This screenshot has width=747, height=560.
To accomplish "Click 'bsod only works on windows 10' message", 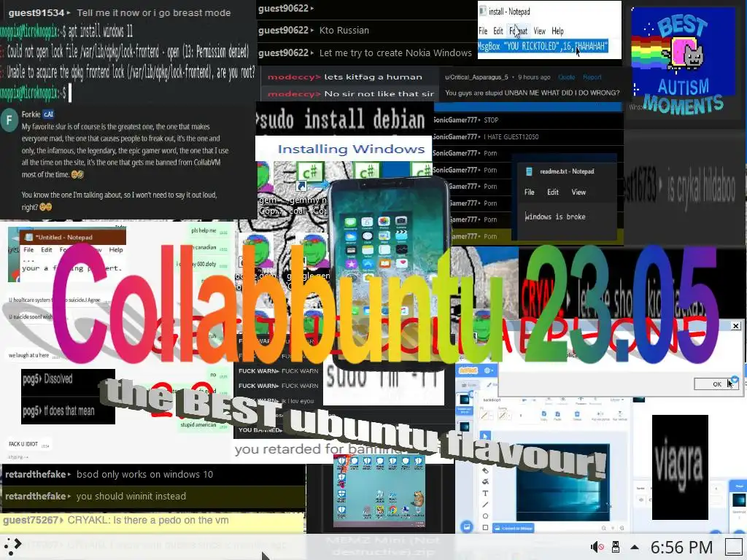I will pyautogui.click(x=144, y=474).
